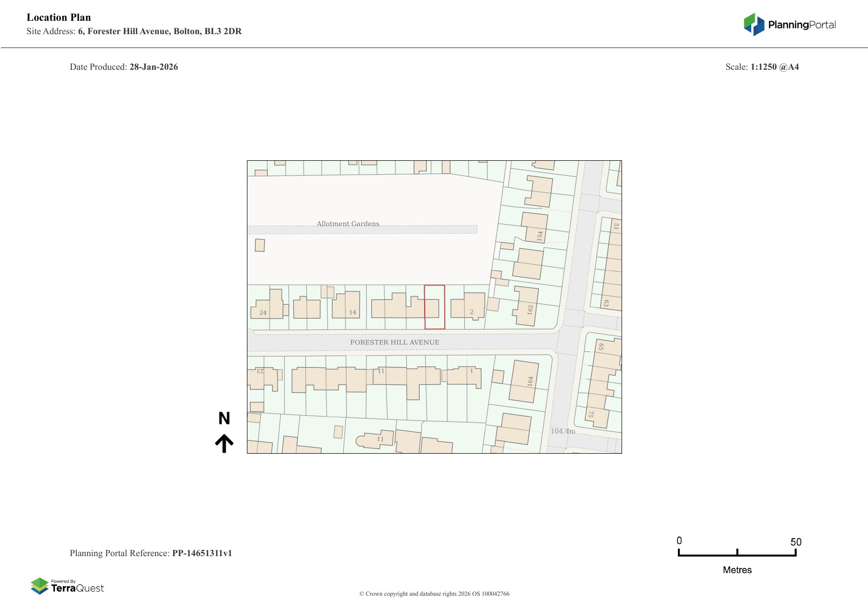Click the Scale 1:1250 @A4 text
The image size is (868, 614).
point(762,67)
